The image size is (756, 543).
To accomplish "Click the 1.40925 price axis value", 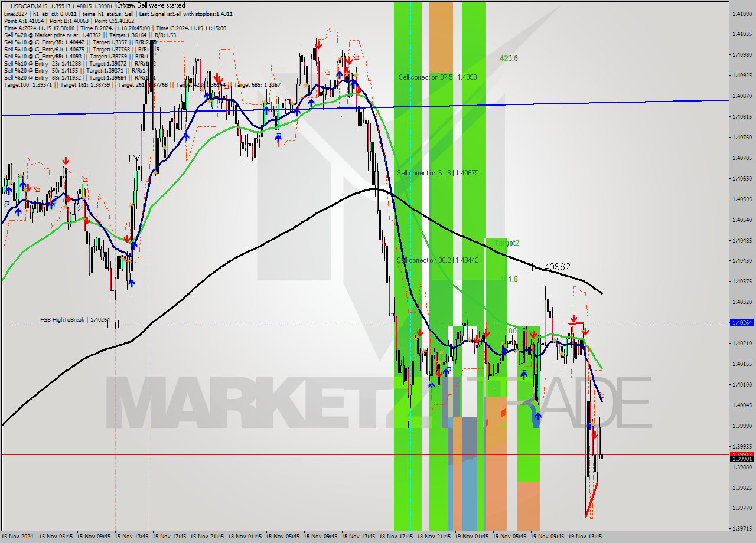I will (x=741, y=76).
